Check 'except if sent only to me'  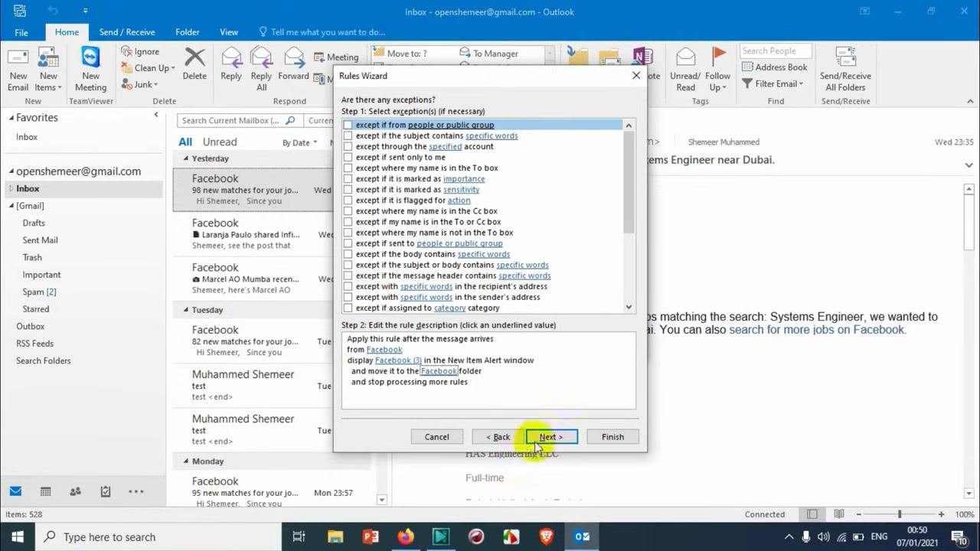[x=348, y=157]
